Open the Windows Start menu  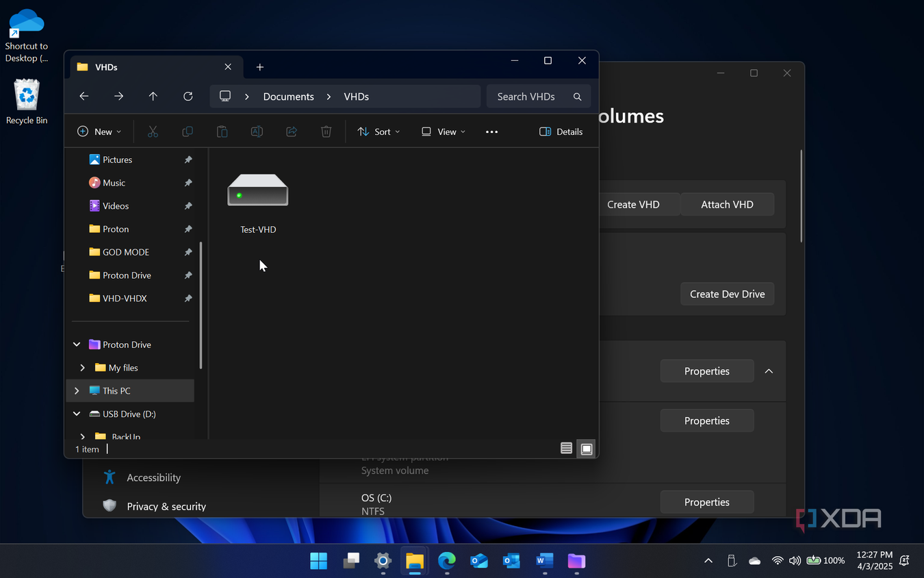coord(318,561)
